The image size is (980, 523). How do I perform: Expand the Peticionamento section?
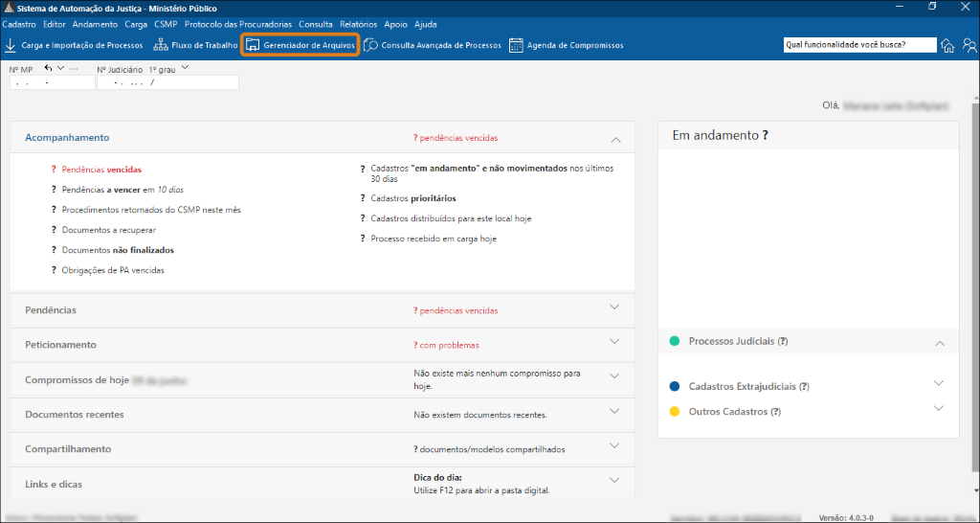tap(615, 341)
